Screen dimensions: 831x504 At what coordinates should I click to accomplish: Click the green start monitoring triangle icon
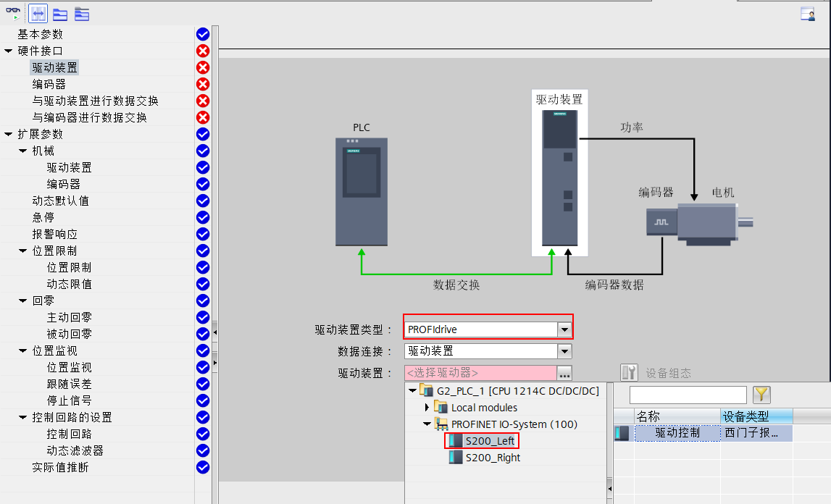click(x=17, y=17)
